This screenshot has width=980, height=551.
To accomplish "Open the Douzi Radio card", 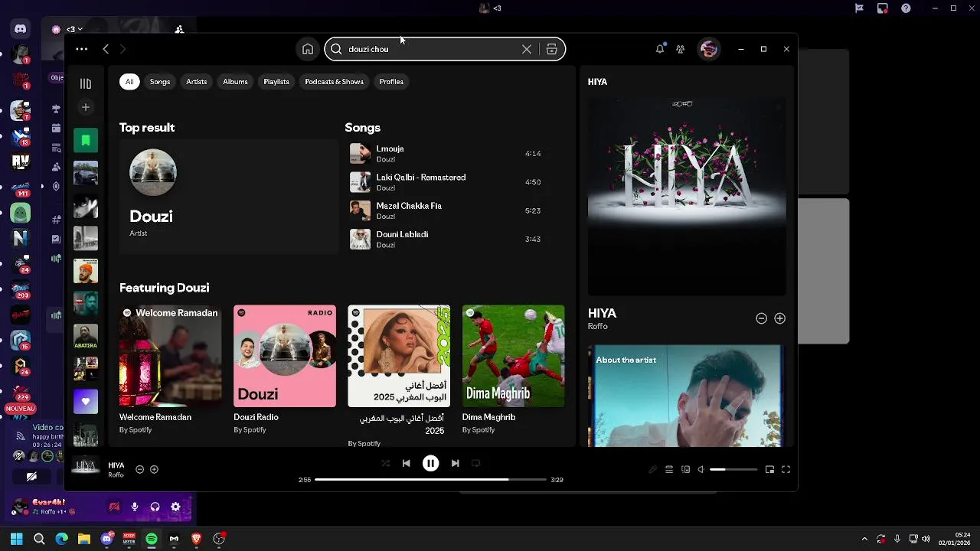I will tap(285, 370).
